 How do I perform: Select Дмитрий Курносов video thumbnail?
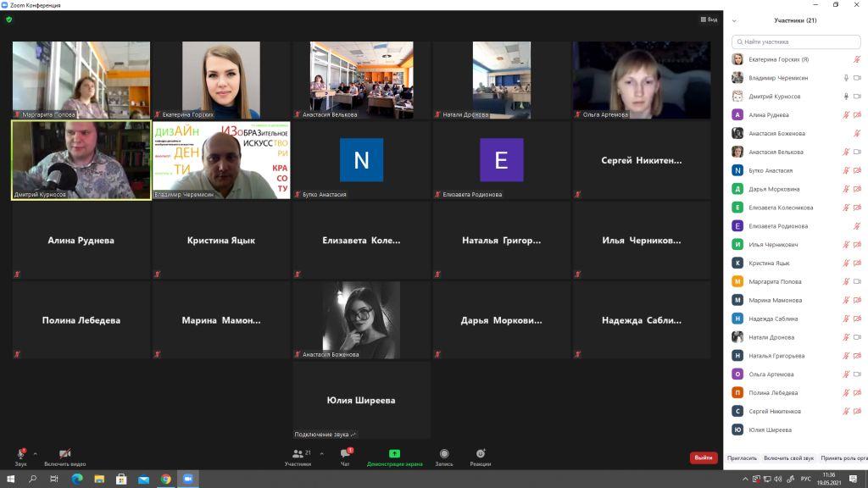coord(81,160)
